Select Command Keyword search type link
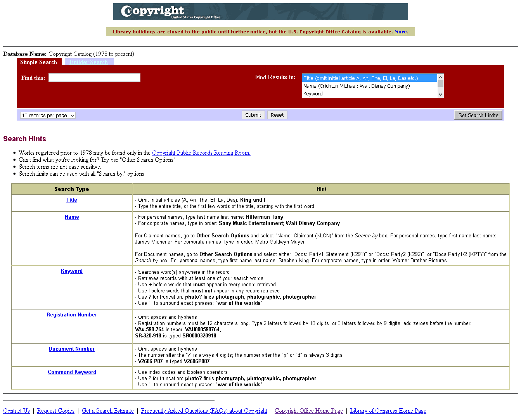521x420 pixels. (x=72, y=372)
